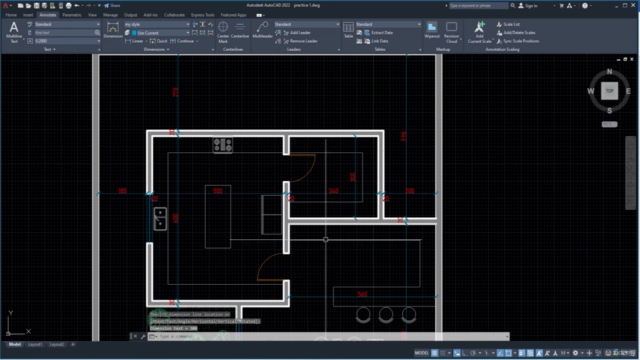Click the Add/Delete Scales button

click(516, 33)
